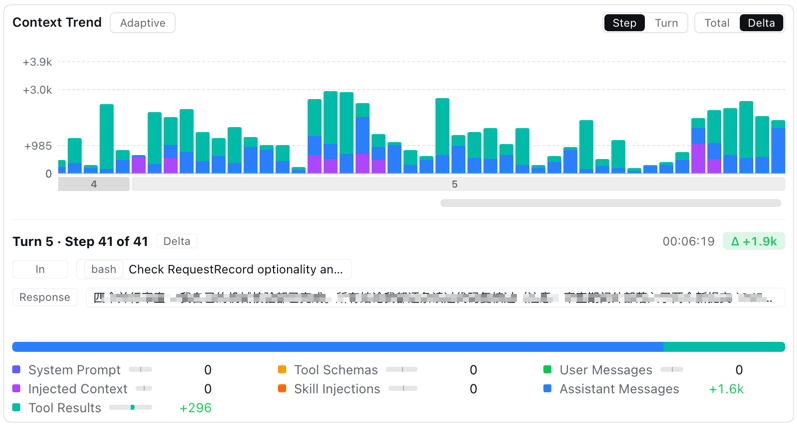Click the User Messages legend label
This screenshot has height=429, width=797.
(606, 370)
